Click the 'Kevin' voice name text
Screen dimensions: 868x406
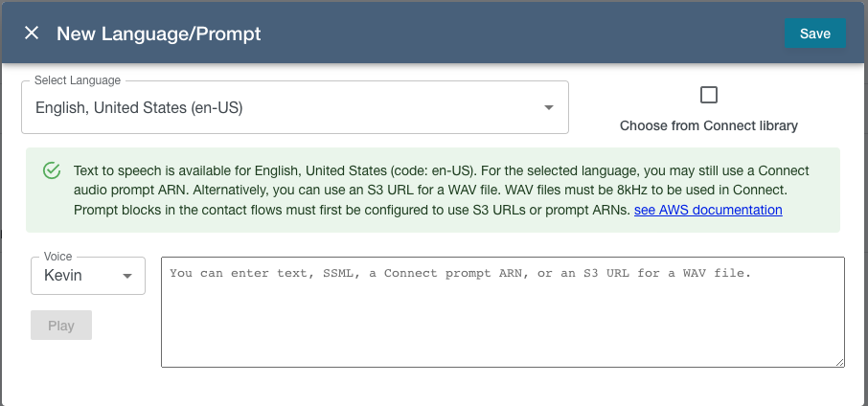point(63,275)
